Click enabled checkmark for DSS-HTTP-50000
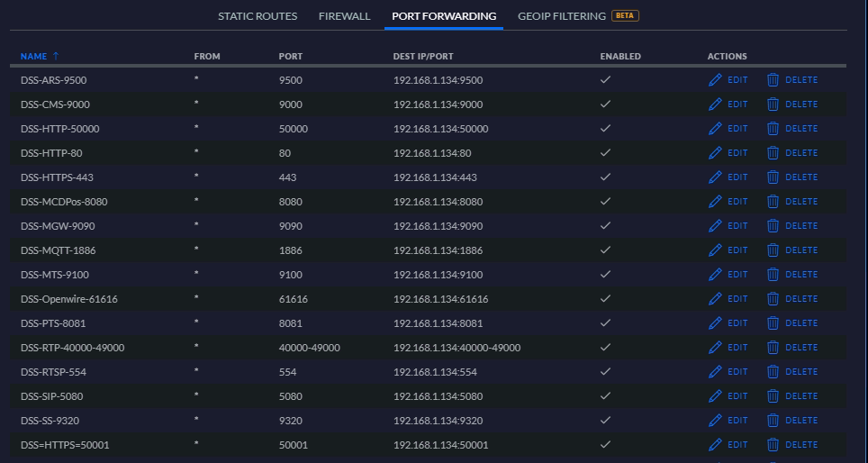Viewport: 868px width, 463px height. 606,129
